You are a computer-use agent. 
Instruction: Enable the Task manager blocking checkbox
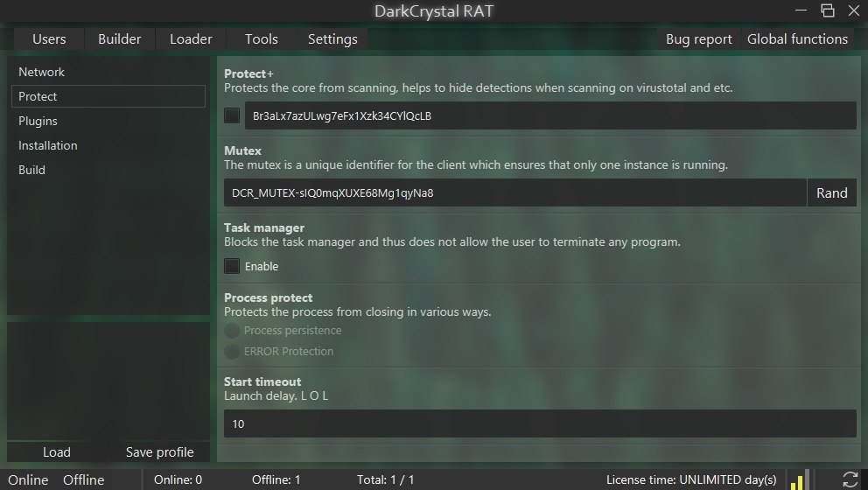232,266
